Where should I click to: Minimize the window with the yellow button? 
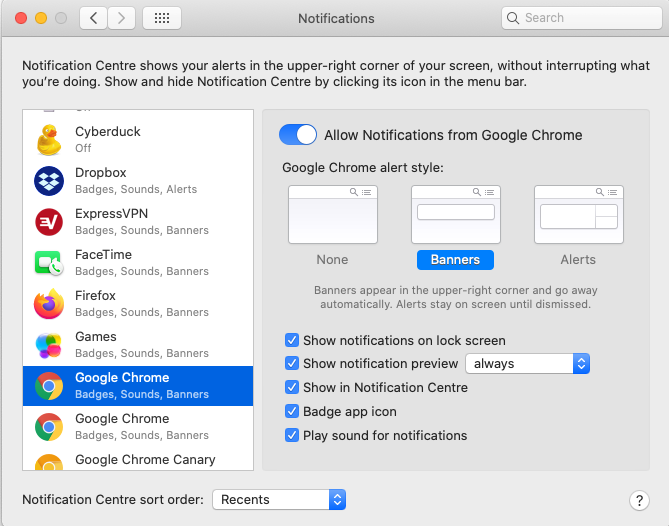pyautogui.click(x=41, y=18)
